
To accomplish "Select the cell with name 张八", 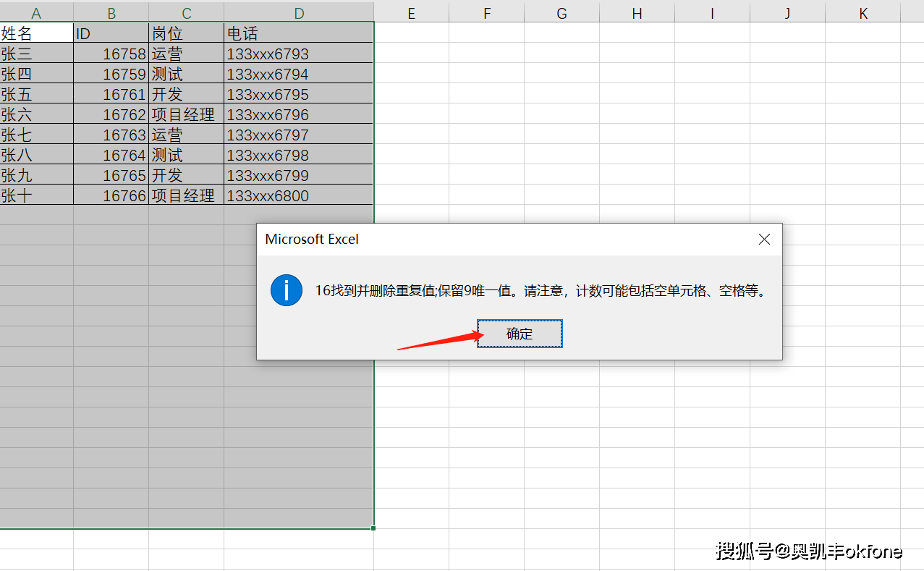I will (x=36, y=154).
